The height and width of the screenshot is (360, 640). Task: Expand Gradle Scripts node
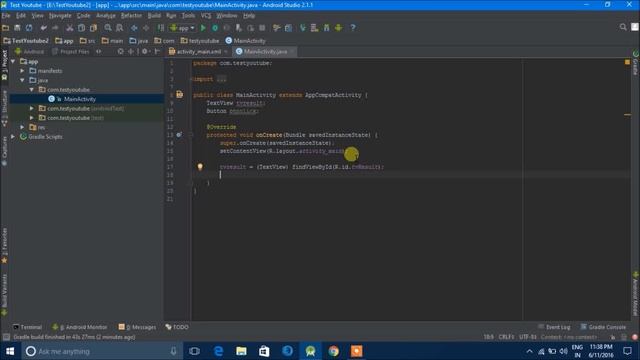click(x=13, y=136)
